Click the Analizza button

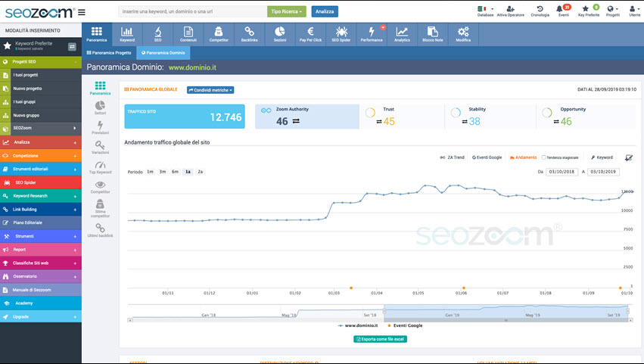pos(325,11)
